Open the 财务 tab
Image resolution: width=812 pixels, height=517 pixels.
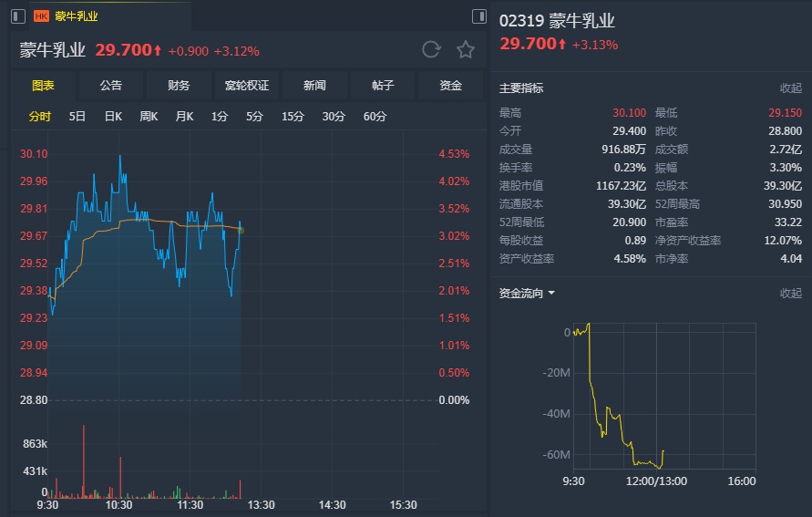tap(179, 86)
